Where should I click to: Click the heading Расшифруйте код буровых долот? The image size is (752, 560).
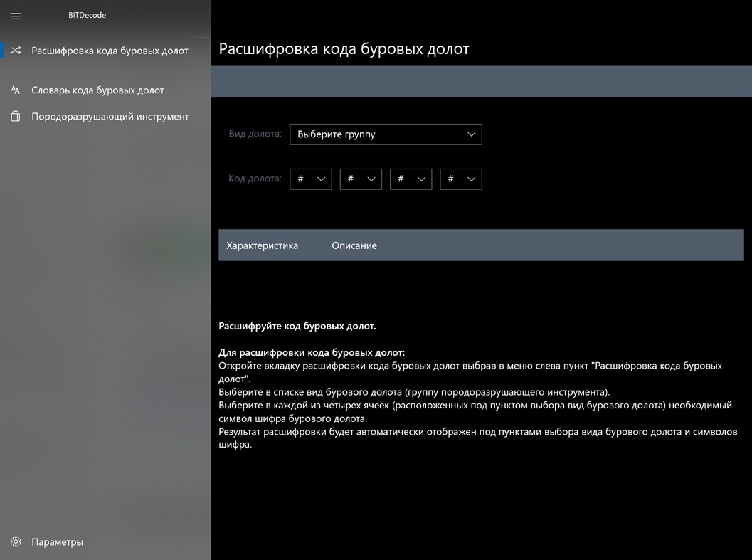(x=297, y=327)
